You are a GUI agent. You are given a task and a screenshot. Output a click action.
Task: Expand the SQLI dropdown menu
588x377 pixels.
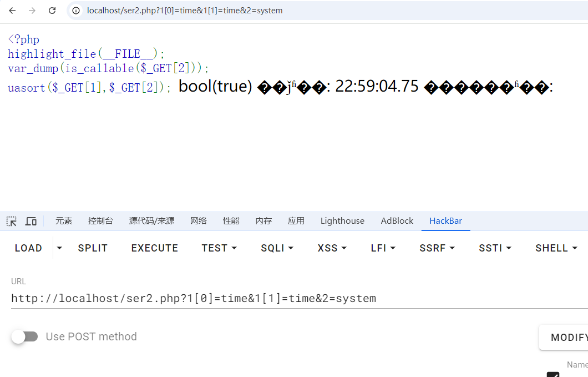coord(277,248)
